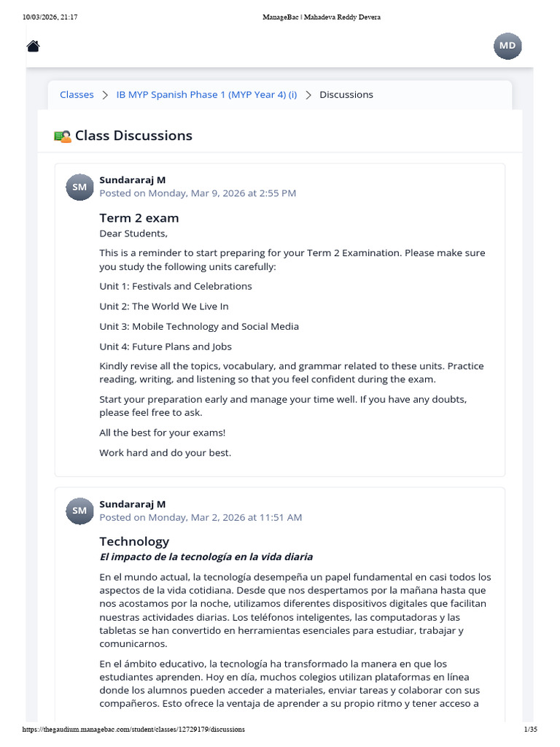The image size is (560, 747).
Task: Open IB MYP Spanish Phase 1 breadcrumb
Action: tap(206, 95)
